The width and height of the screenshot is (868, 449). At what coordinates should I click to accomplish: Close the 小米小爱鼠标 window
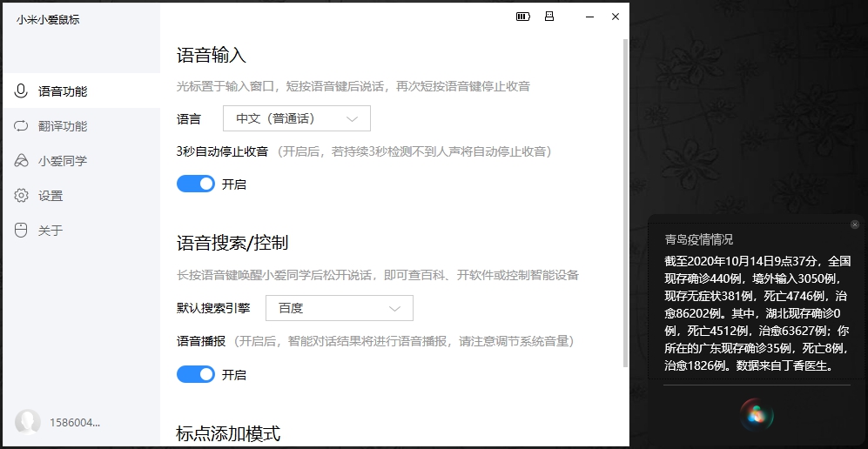[x=615, y=17]
